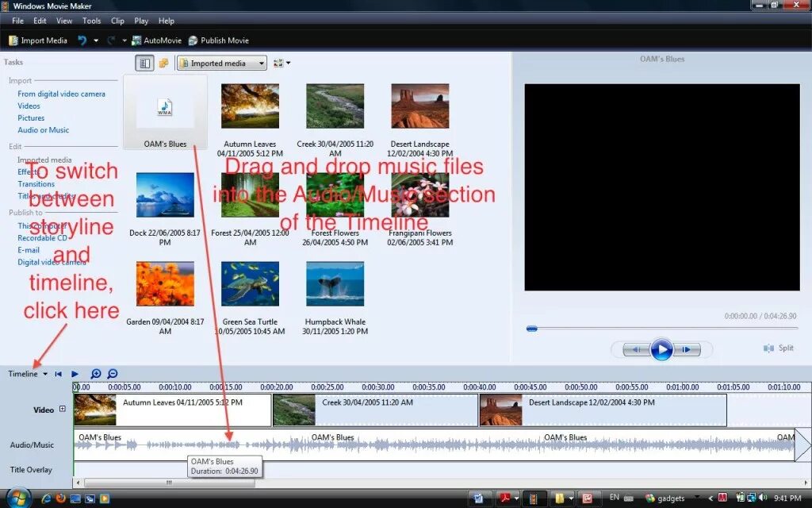Image resolution: width=812 pixels, height=508 pixels.
Task: Select the Humpback Whale thumbnail
Action: (335, 283)
